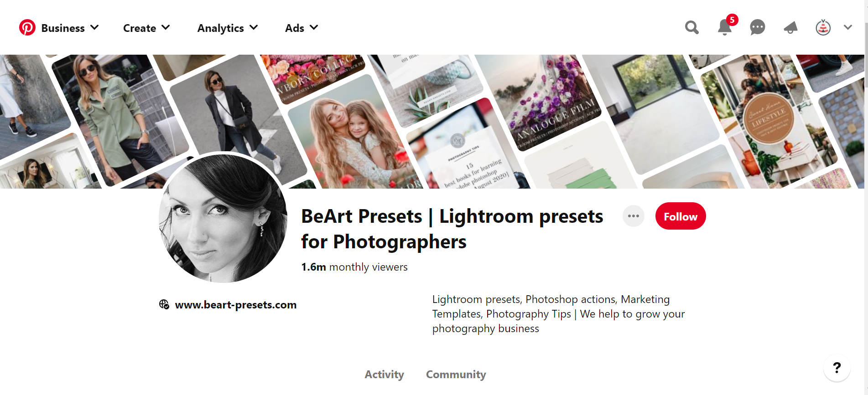The width and height of the screenshot is (868, 395).
Task: Expand the accounts chevron beside avatar
Action: click(x=848, y=28)
